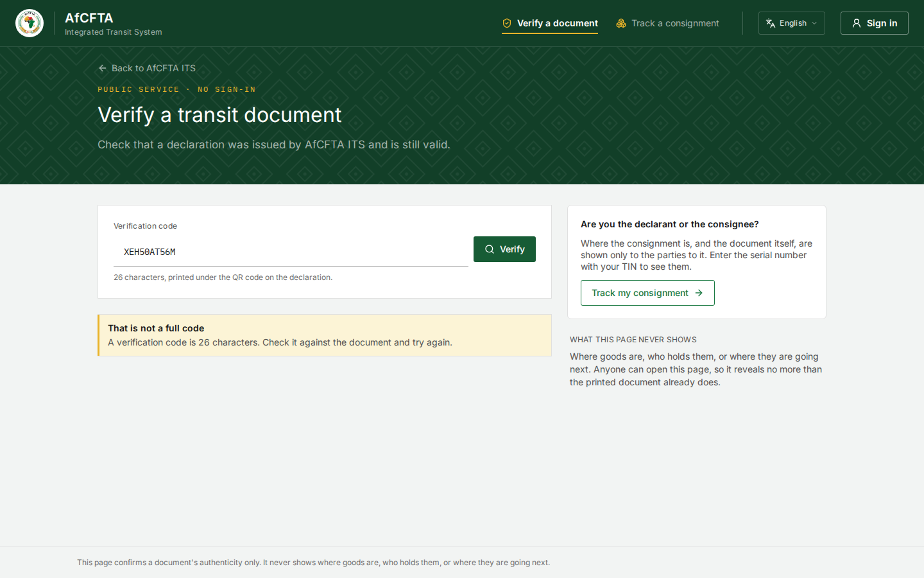Click the chevron in the language selector
924x578 pixels.
click(x=814, y=23)
